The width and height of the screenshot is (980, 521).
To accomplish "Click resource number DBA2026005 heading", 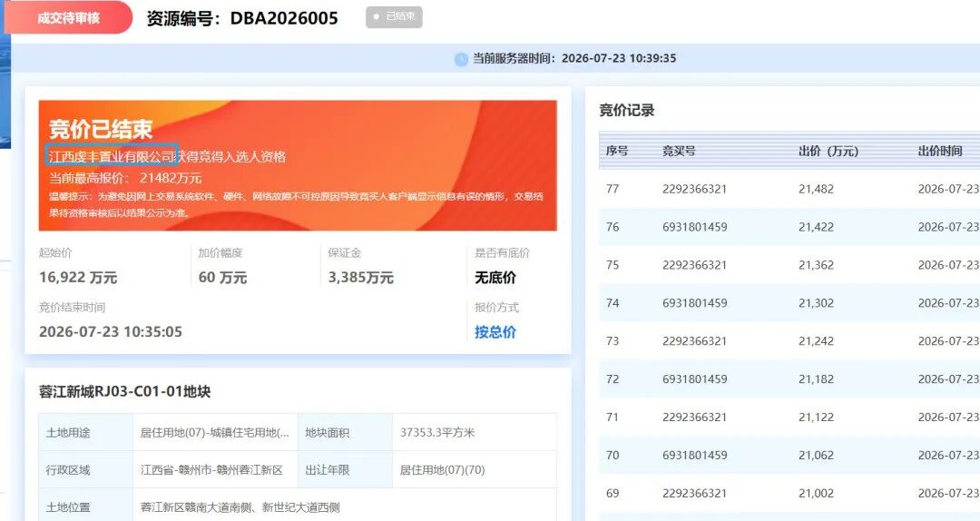I will pyautogui.click(x=242, y=18).
